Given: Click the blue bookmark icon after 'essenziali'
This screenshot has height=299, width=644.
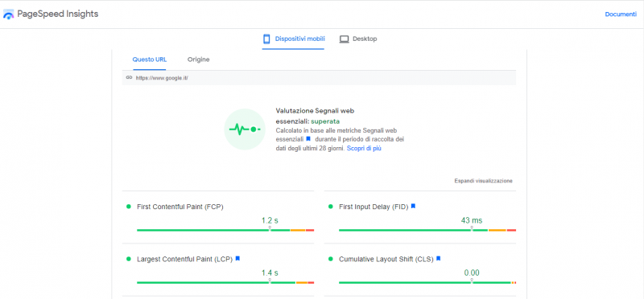Looking at the screenshot, I should [x=308, y=139].
